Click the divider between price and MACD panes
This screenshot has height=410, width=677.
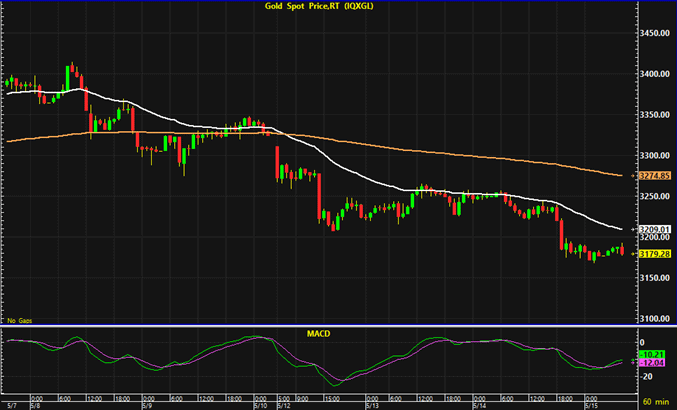(319, 325)
